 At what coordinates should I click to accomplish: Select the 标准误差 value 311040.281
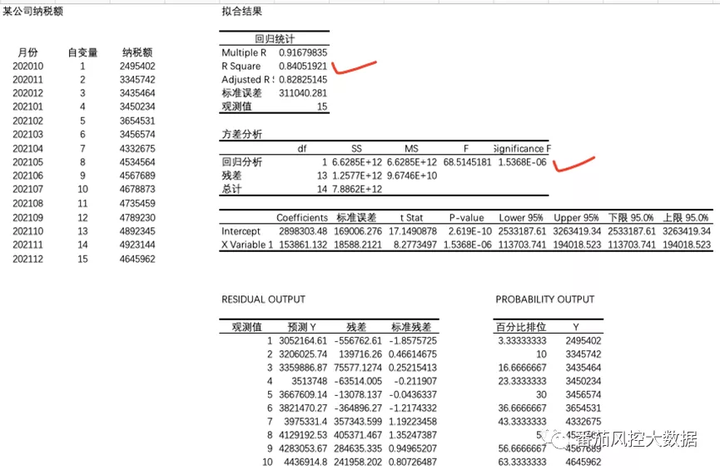point(299,92)
